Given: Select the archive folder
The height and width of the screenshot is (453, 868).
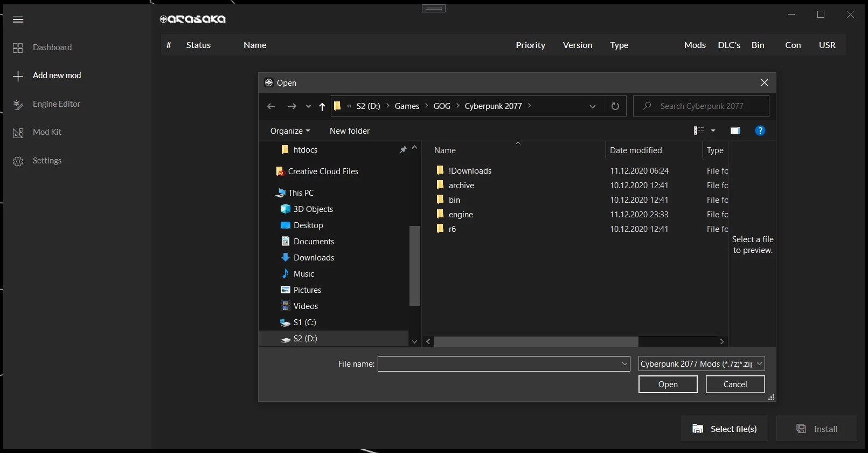Looking at the screenshot, I should [461, 186].
